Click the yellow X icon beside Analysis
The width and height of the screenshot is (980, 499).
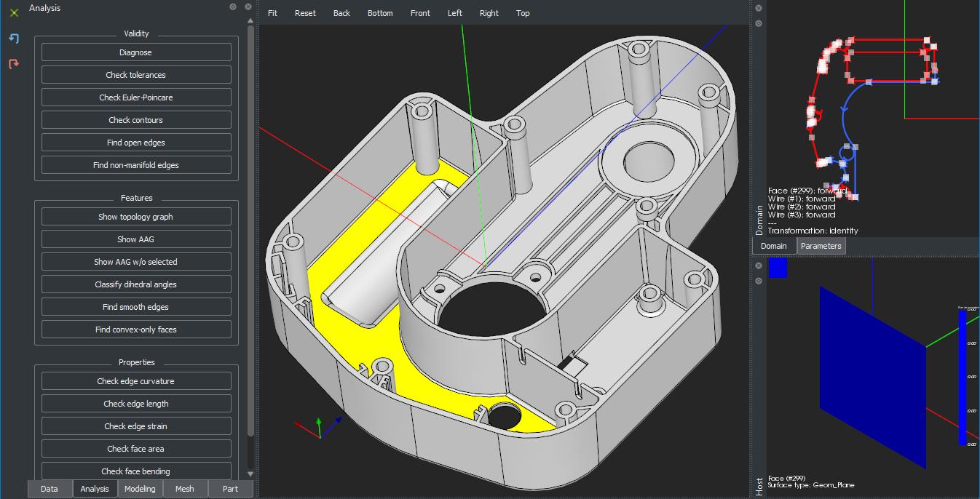pyautogui.click(x=14, y=12)
